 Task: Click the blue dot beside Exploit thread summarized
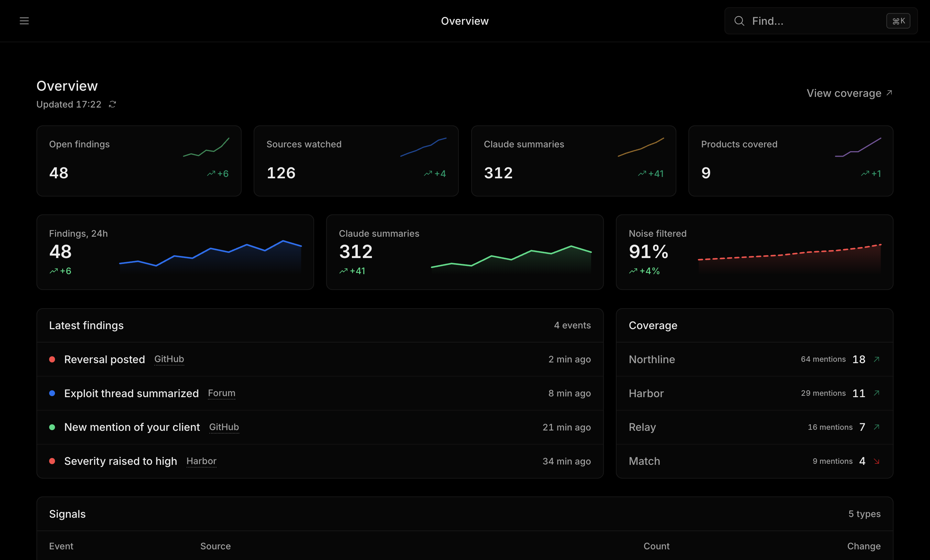click(x=52, y=393)
